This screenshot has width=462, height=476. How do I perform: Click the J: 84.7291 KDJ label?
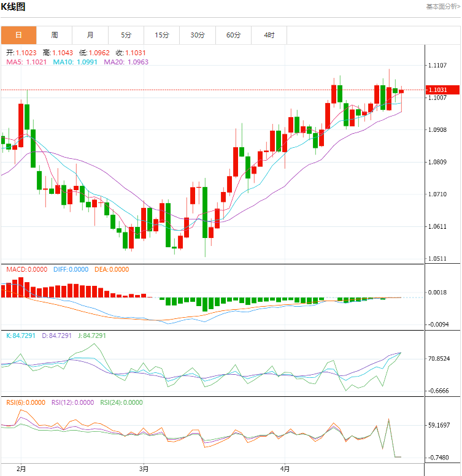coord(92,336)
